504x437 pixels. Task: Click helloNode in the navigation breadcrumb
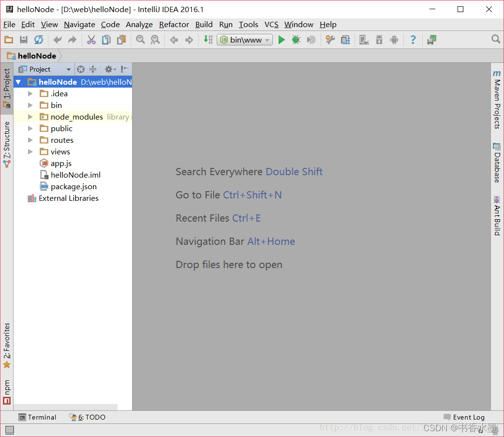31,56
